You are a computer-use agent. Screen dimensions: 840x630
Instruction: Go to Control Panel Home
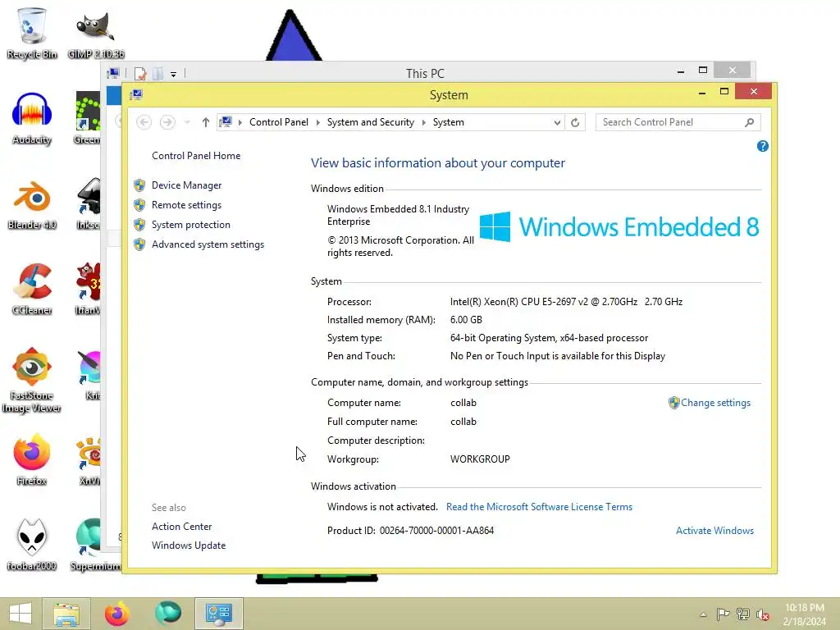pyautogui.click(x=196, y=156)
